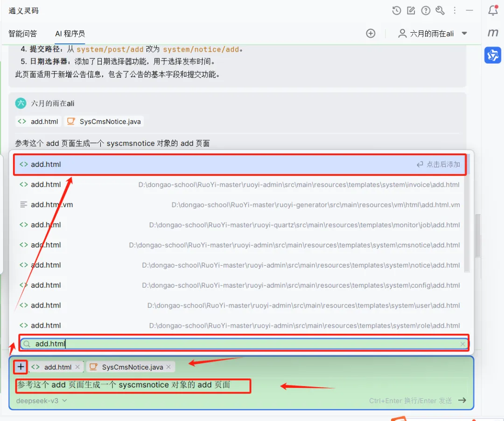Open the vertical three-dot more menu
The width and height of the screenshot is (504, 421).
[455, 11]
